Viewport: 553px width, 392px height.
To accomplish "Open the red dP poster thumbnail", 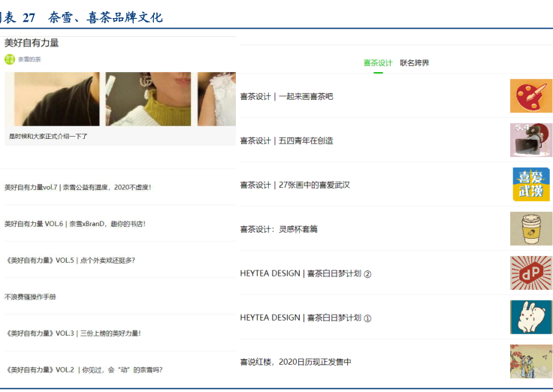I will [x=530, y=273].
